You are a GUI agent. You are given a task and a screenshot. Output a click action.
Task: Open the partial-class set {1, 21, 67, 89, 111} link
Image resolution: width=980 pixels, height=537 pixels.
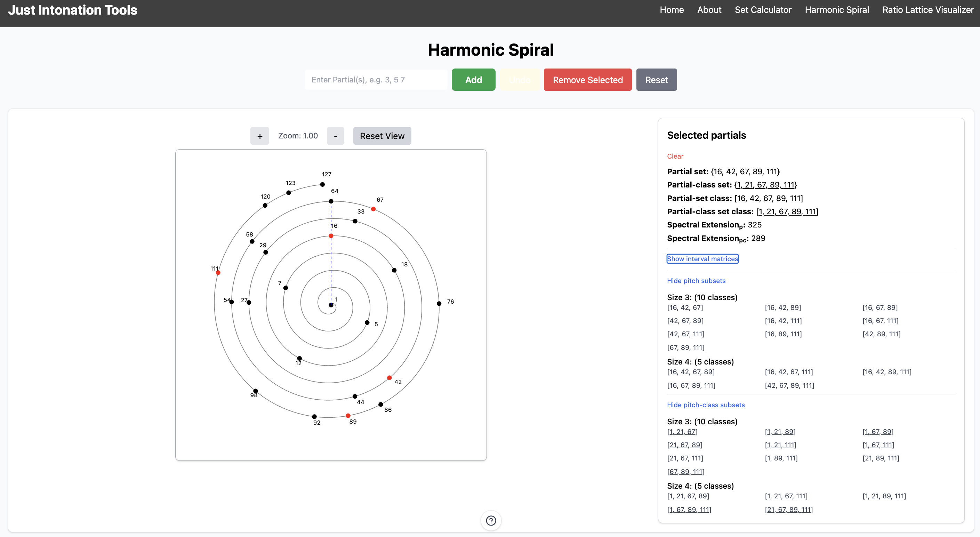click(765, 185)
